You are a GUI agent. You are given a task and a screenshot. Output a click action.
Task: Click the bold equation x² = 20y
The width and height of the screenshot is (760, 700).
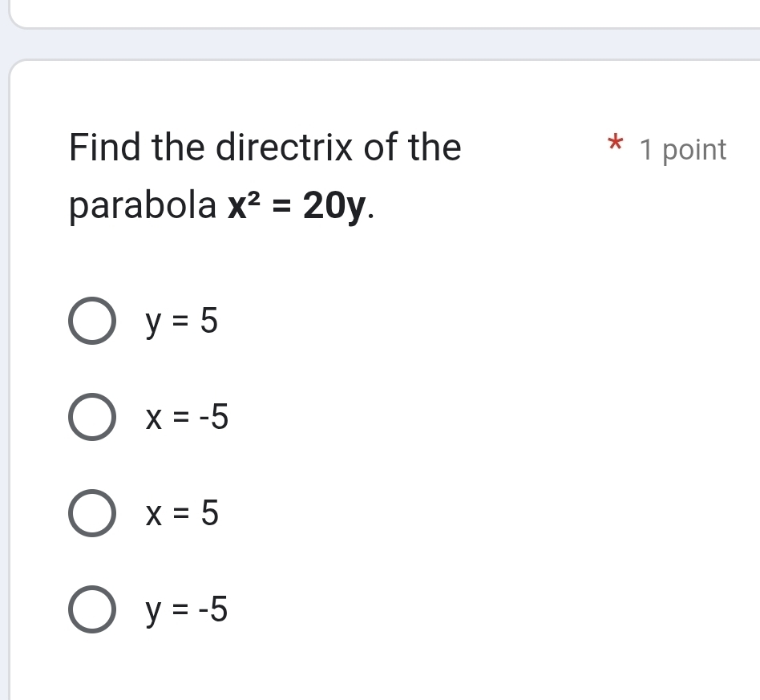pos(301,208)
